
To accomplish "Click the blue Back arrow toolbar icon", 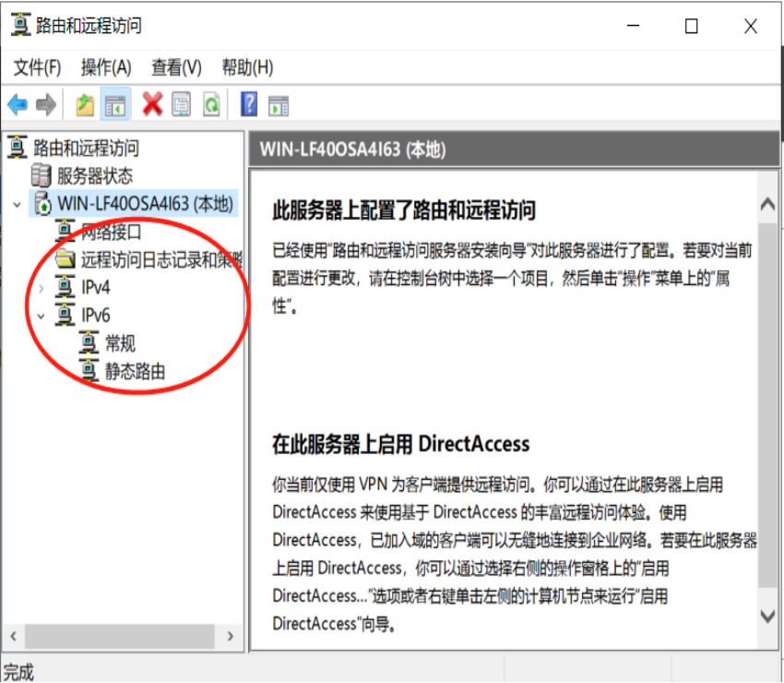I will 18,104.
